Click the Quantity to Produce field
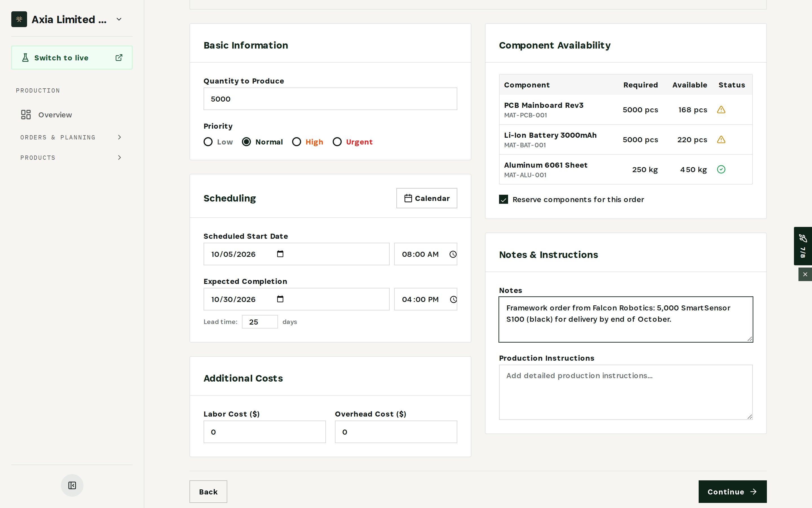The width and height of the screenshot is (812, 508). (x=330, y=99)
